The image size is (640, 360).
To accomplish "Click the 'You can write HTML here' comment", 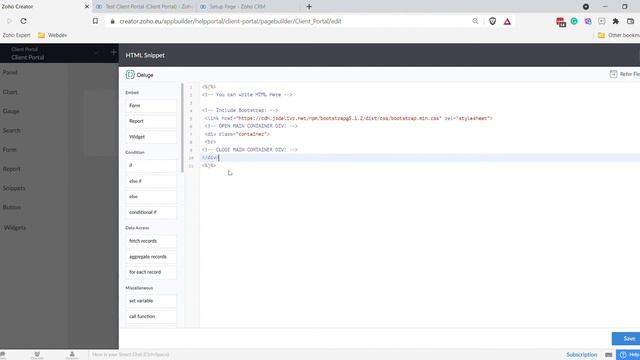I will pos(247,94).
